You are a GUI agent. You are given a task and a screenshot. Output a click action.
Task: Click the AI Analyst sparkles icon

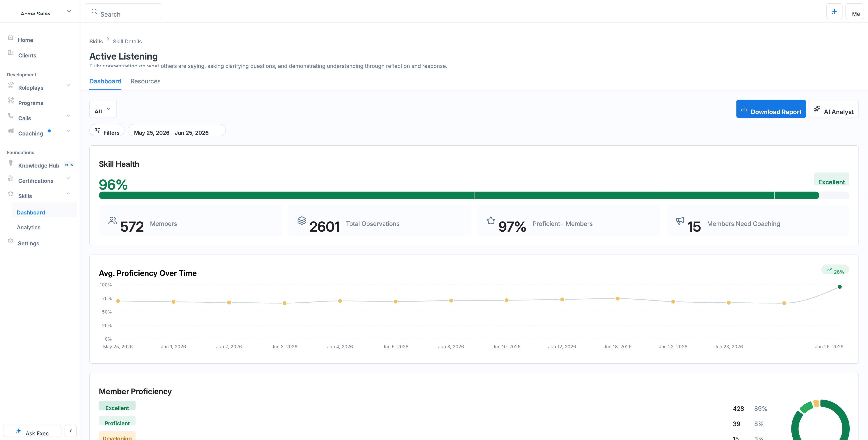[x=817, y=109]
